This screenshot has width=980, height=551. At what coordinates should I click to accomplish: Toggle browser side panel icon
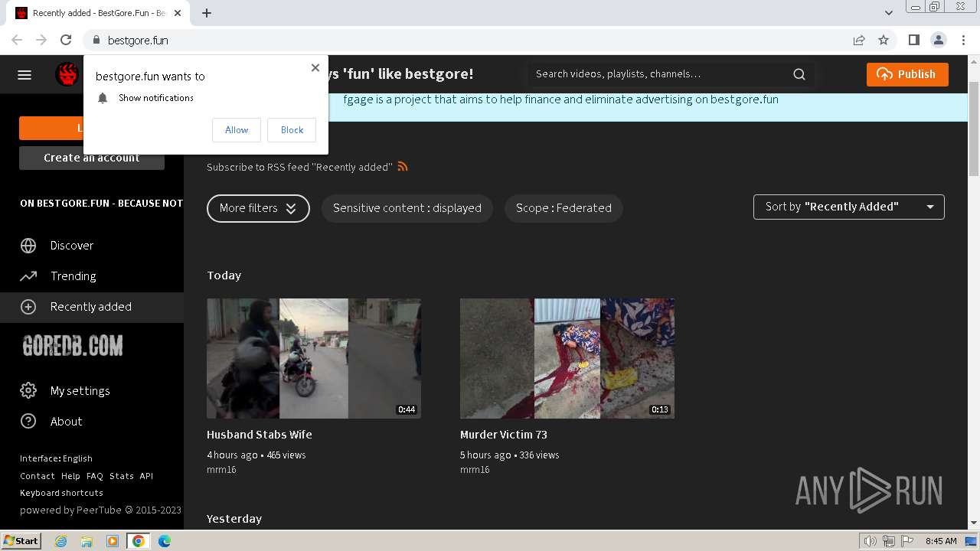pyautogui.click(x=913, y=40)
